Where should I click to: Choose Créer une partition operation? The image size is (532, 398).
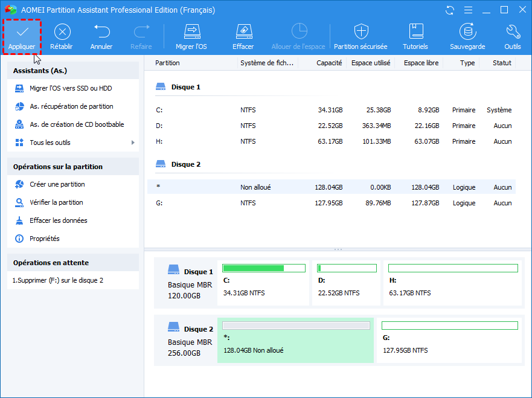pyautogui.click(x=57, y=184)
